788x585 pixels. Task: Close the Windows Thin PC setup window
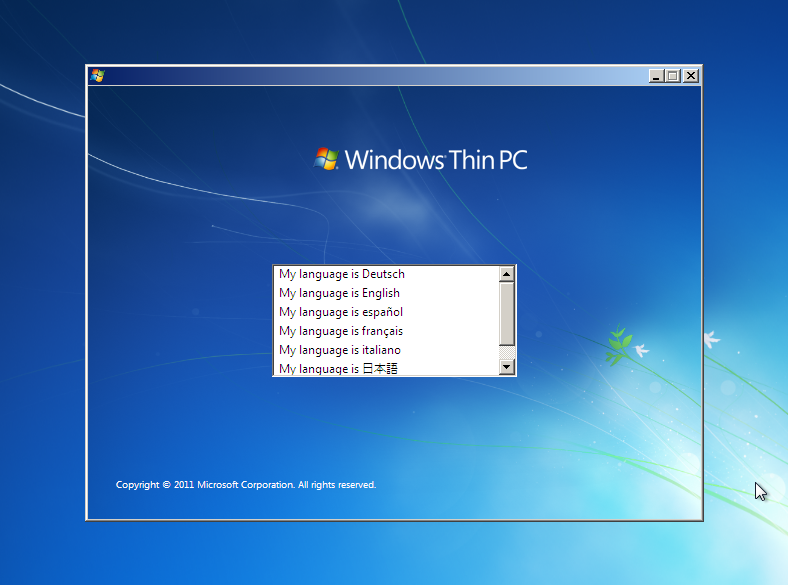(x=691, y=76)
